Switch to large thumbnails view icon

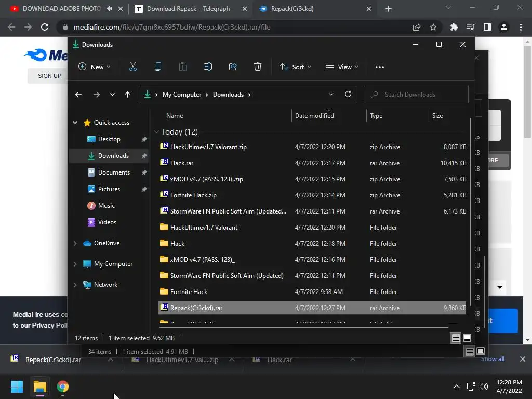coord(467,338)
